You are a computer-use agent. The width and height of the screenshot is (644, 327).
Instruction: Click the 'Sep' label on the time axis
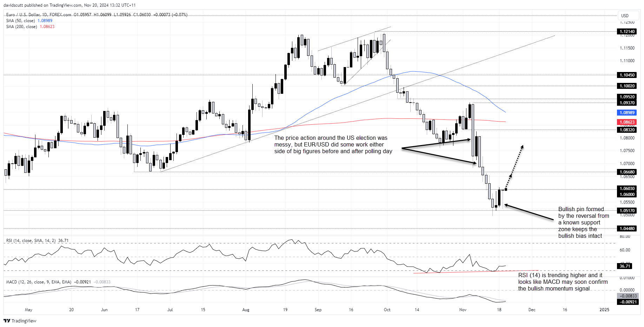pyautogui.click(x=318, y=310)
